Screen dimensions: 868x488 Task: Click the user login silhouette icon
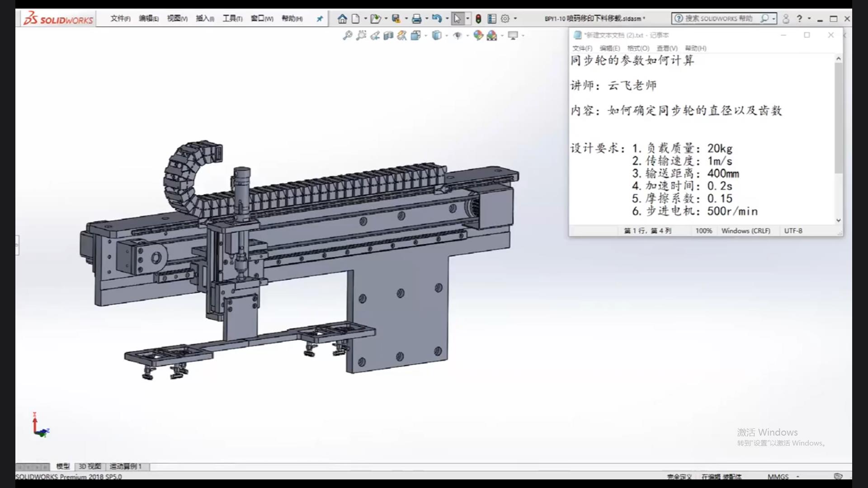tap(786, 19)
